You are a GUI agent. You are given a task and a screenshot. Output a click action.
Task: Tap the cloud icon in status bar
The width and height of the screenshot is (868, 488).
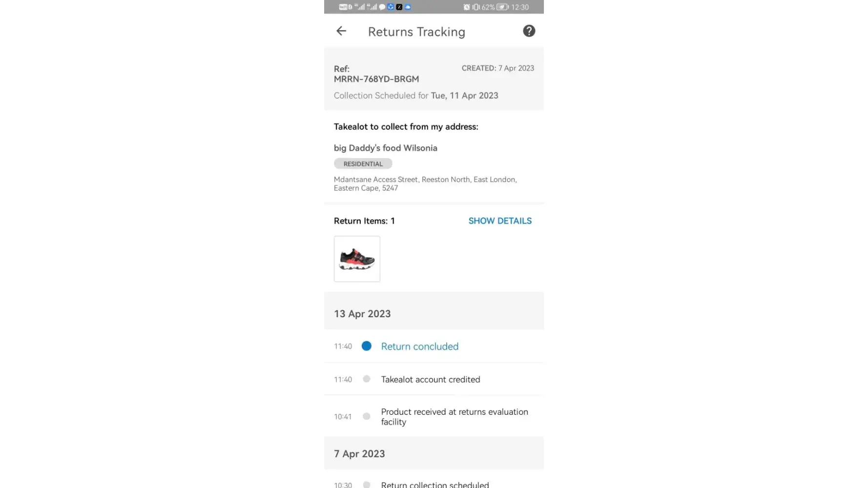point(408,7)
